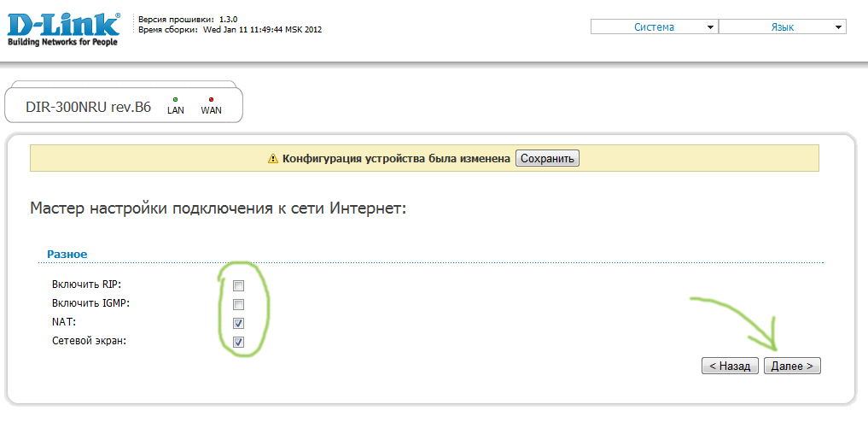
Task: Go back with the '< Назад' button
Action: (x=730, y=366)
